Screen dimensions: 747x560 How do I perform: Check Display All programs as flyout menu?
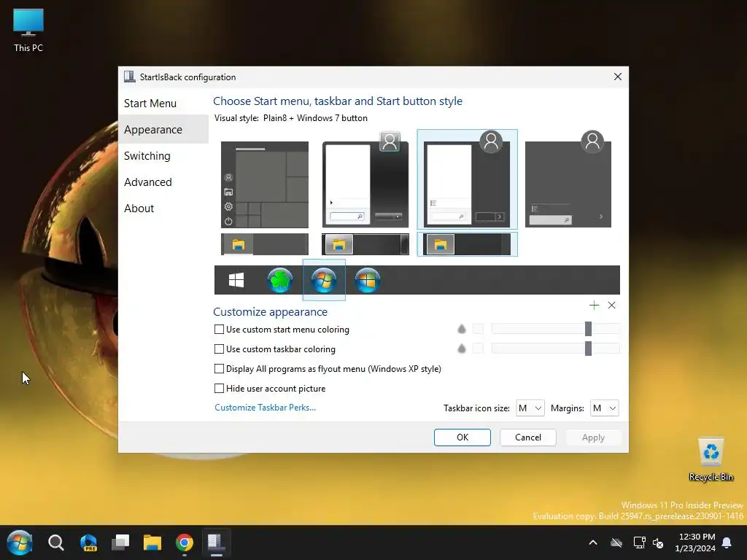(x=219, y=368)
